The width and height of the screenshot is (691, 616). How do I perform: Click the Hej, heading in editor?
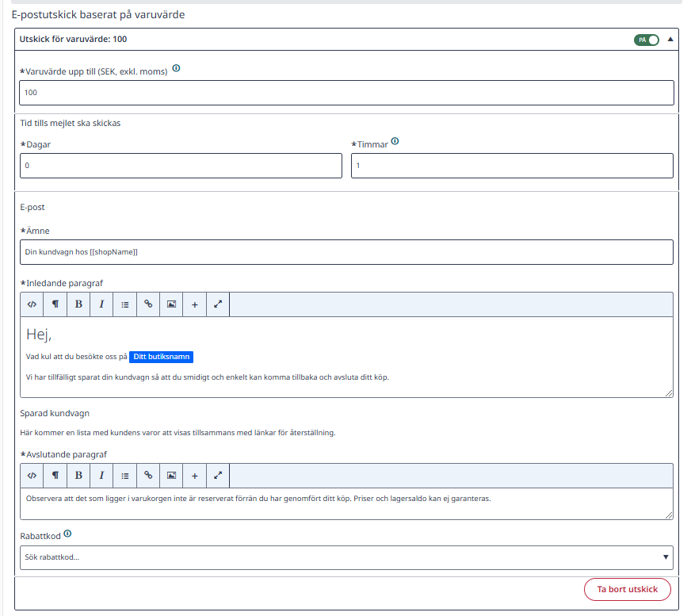(x=39, y=335)
